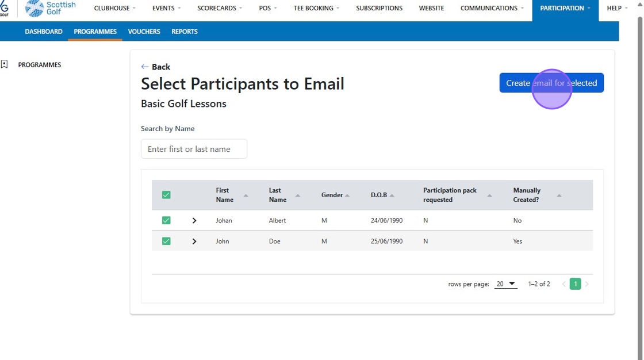Click the Scottish Golf logo
Screen dimensions: 644x360
tap(51, 8)
